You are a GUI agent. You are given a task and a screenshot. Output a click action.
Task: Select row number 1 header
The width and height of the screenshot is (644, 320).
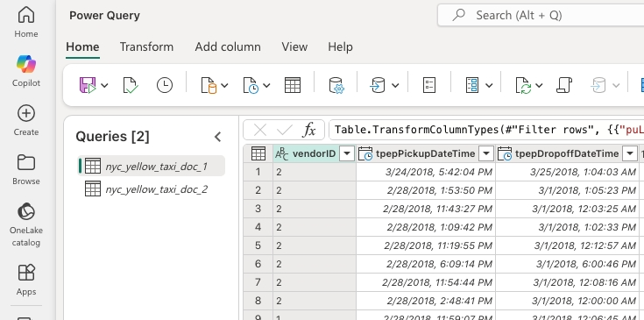coord(258,172)
